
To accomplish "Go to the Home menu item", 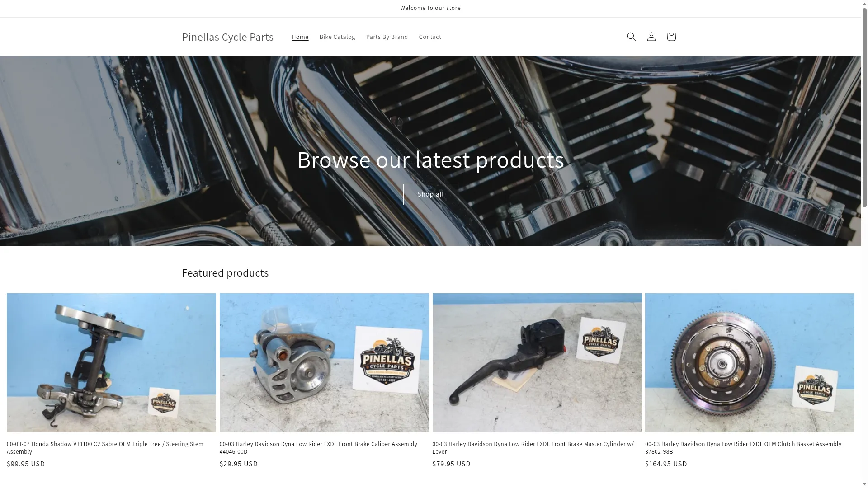I will (300, 37).
